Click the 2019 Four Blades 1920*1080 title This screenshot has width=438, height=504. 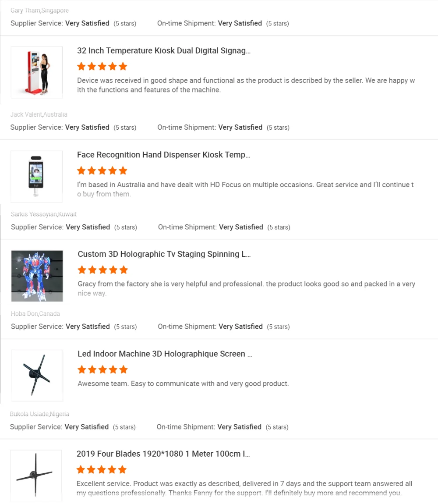(x=163, y=454)
